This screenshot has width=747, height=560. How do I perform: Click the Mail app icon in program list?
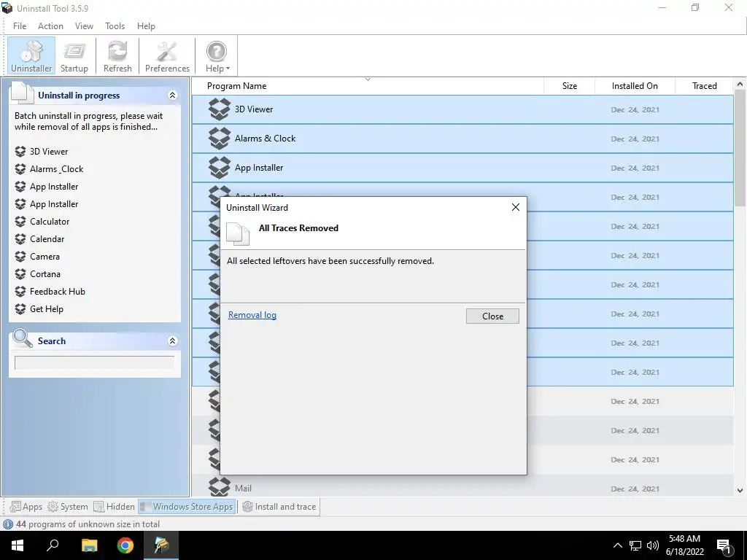[219, 486]
